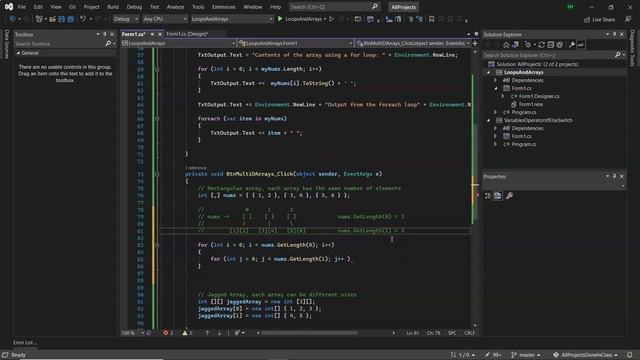Click Collapse All icon in Solution Explorer
The height and width of the screenshot is (360, 640).
pyautogui.click(x=551, y=44)
